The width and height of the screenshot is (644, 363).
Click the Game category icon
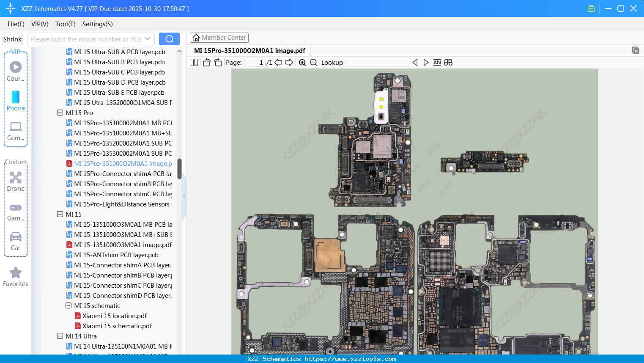click(x=16, y=207)
